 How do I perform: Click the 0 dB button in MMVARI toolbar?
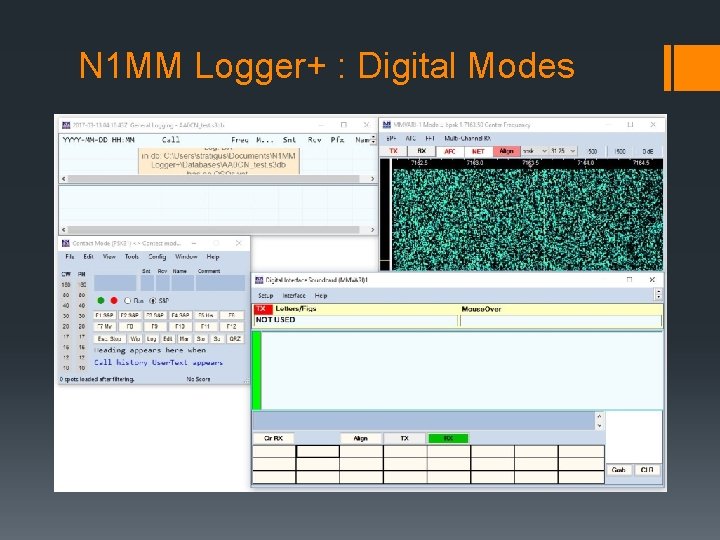tap(647, 151)
